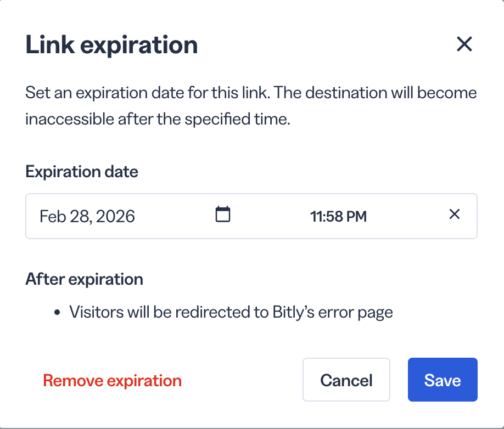This screenshot has height=429, width=504.
Task: Click the Expiration date field label
Action: (82, 172)
